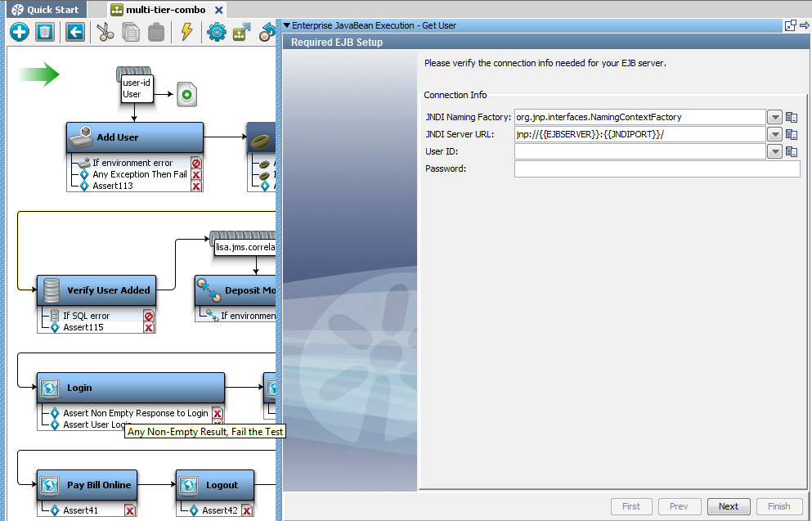The image size is (812, 521).
Task: Select the Assert115 assertion
Action: coord(83,327)
